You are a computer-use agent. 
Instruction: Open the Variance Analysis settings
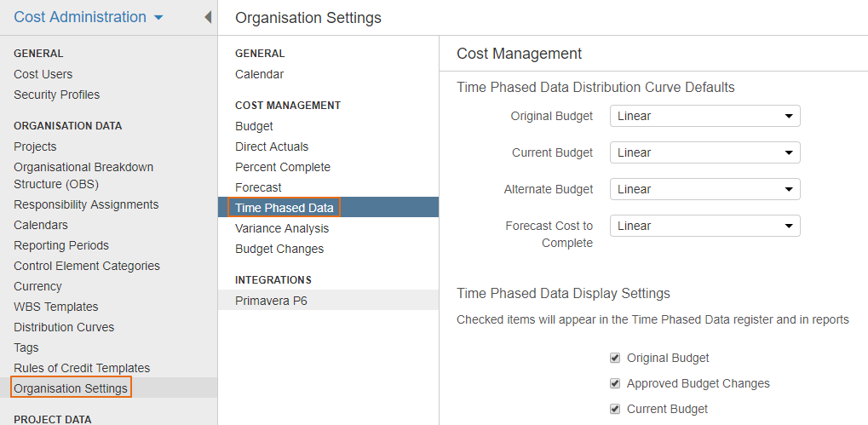[282, 228]
